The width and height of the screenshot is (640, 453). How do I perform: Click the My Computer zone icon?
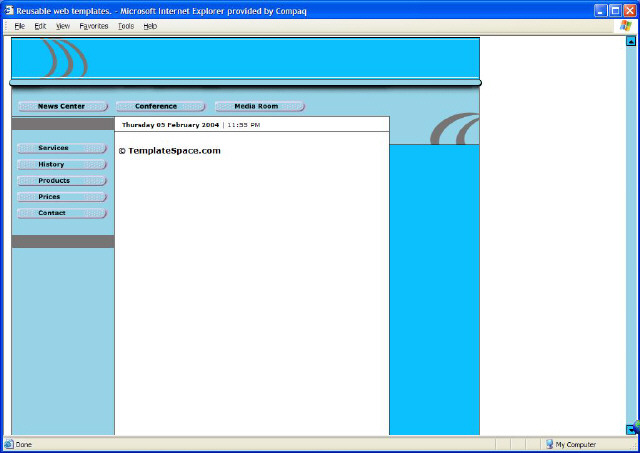[x=549, y=444]
